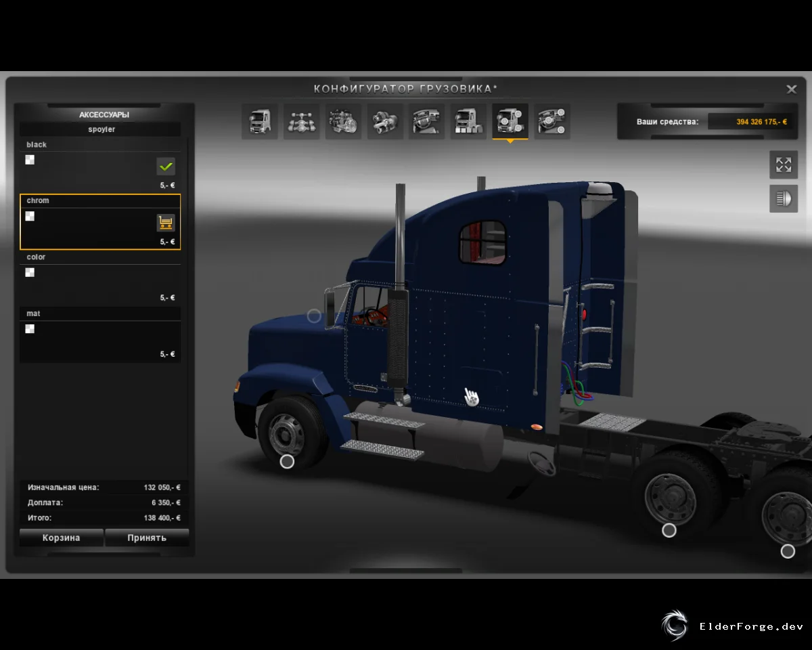The height and width of the screenshot is (650, 812).
Task: Select the side mirror accessory node
Action: tap(314, 316)
